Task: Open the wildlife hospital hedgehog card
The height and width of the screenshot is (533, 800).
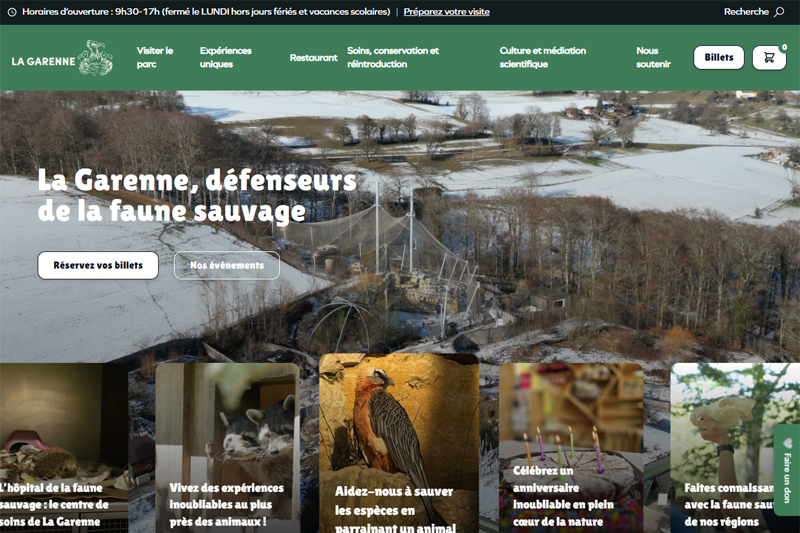Action: (64, 450)
